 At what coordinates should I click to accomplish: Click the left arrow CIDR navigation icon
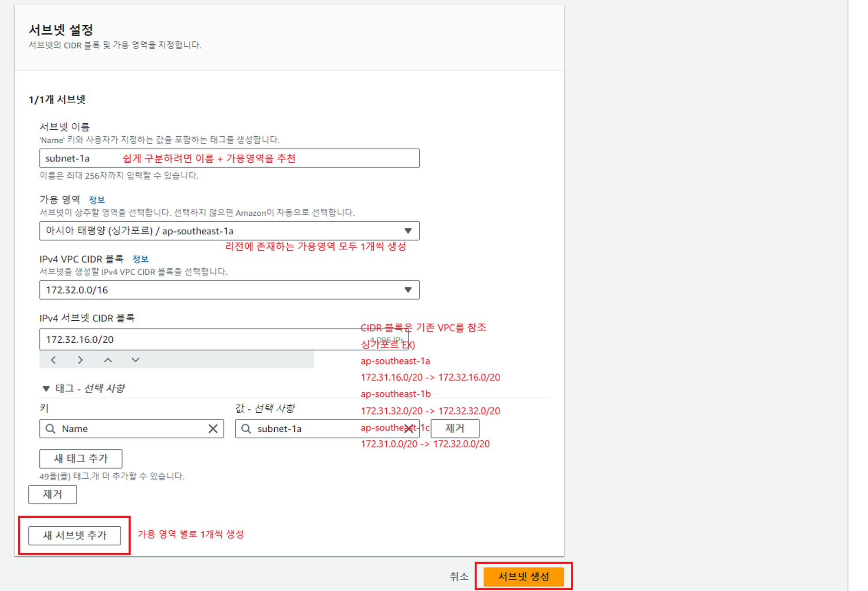click(53, 360)
